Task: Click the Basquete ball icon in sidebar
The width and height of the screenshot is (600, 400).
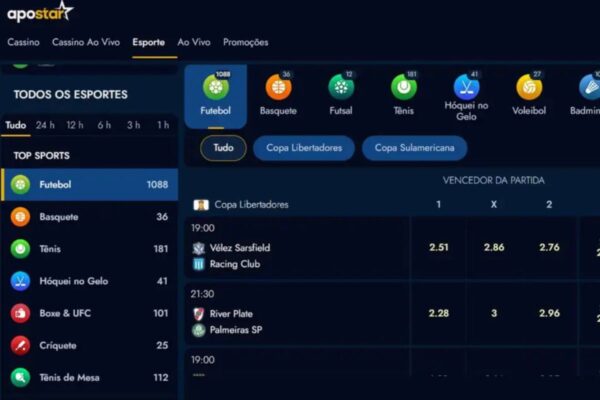Action: point(20,217)
